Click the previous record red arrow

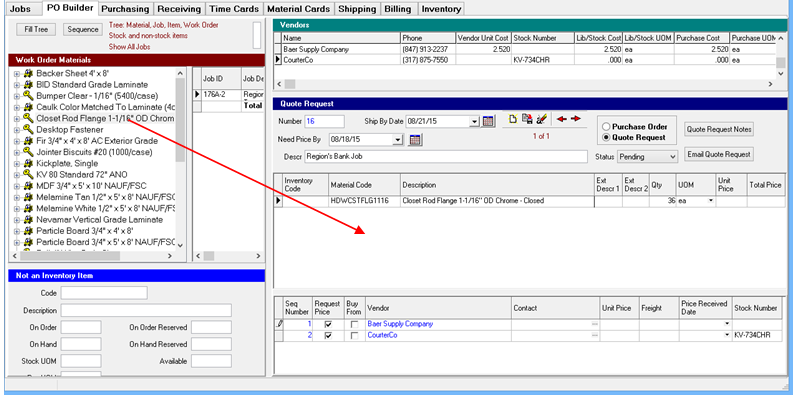pyautogui.click(x=561, y=119)
